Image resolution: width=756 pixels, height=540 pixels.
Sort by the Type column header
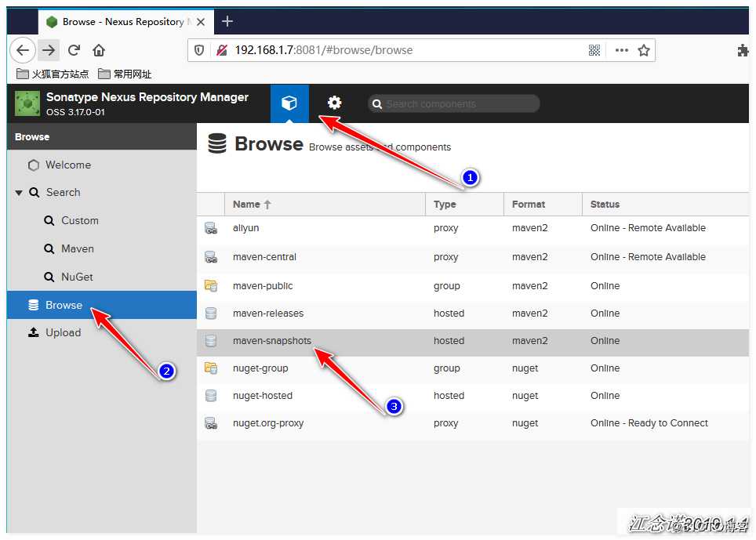[465, 205]
